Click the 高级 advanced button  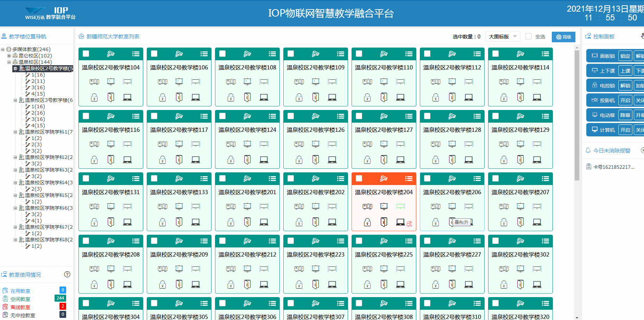(x=563, y=37)
